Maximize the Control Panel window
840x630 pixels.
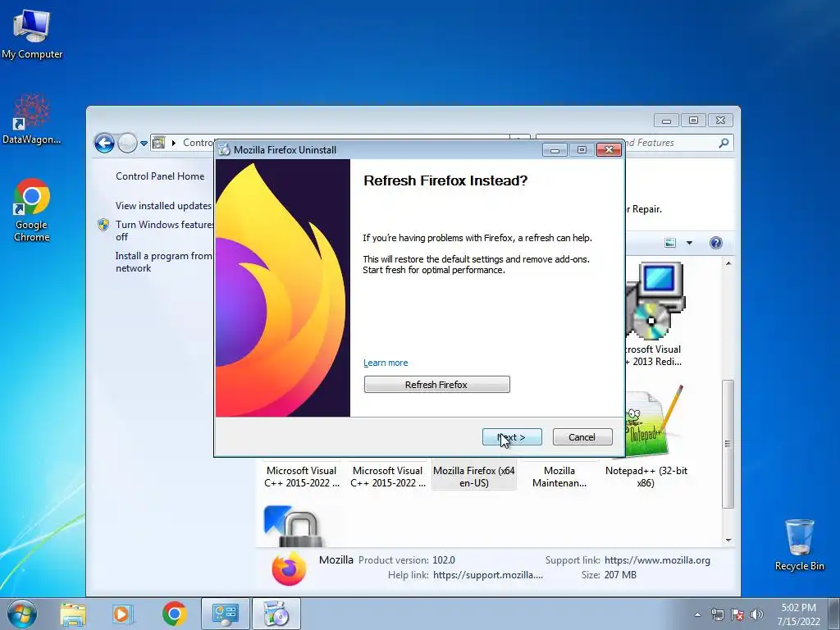[693, 121]
